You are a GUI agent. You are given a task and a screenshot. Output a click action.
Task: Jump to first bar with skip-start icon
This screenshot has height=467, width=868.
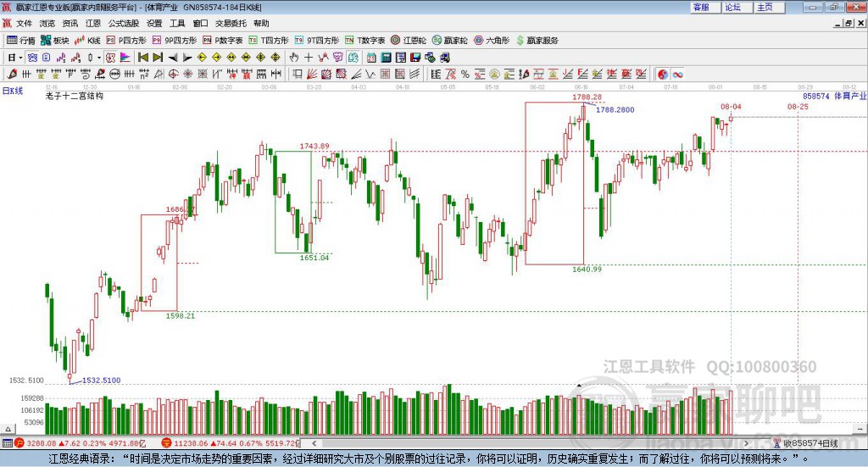click(142, 58)
